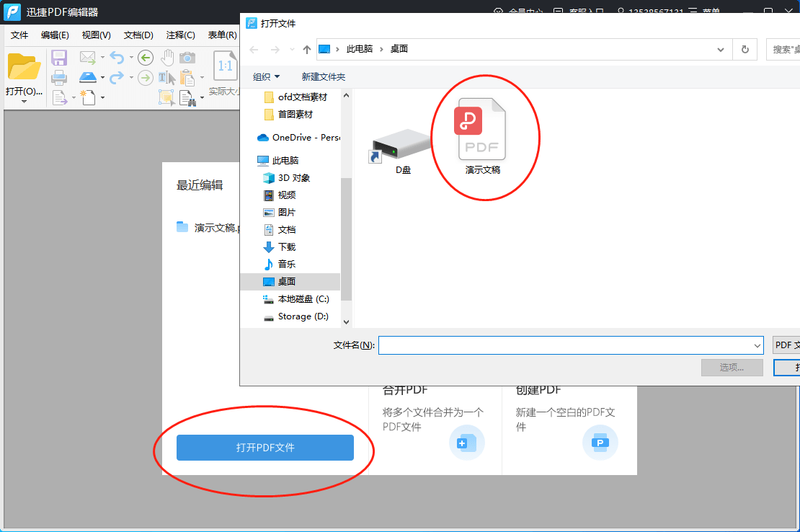Open the 视图(V) menu
Viewport: 800px width, 532px height.
pos(96,35)
